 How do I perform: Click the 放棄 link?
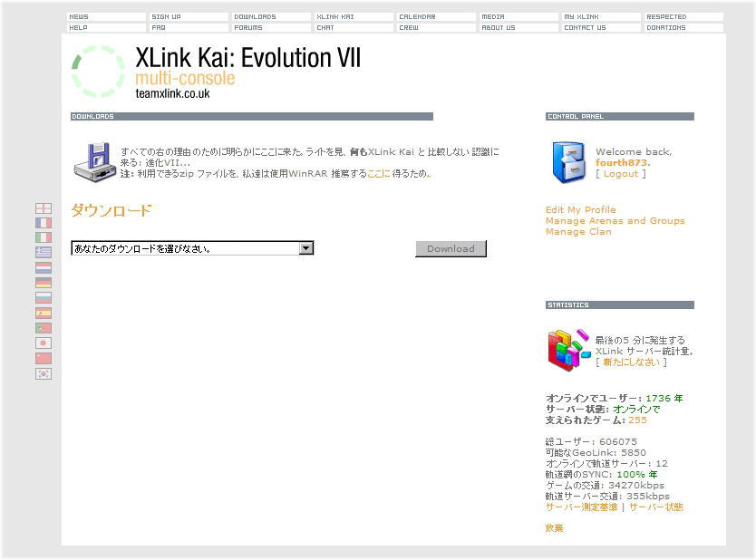tap(554, 528)
